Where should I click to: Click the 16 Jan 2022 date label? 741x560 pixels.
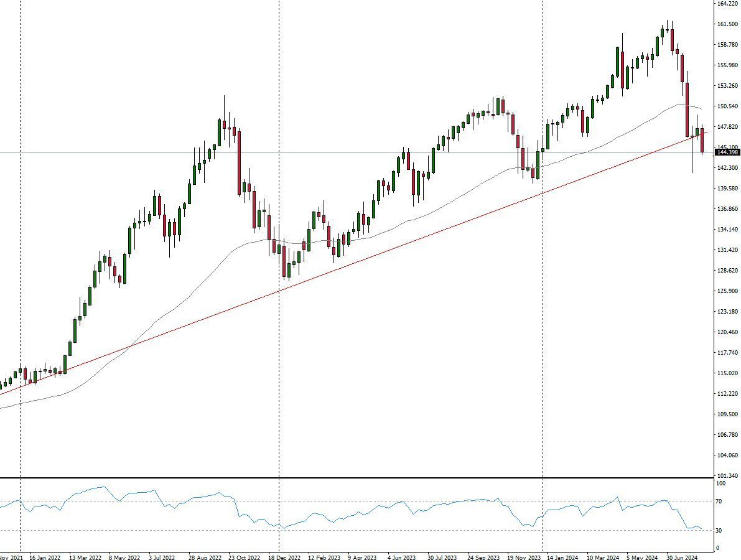[45, 558]
